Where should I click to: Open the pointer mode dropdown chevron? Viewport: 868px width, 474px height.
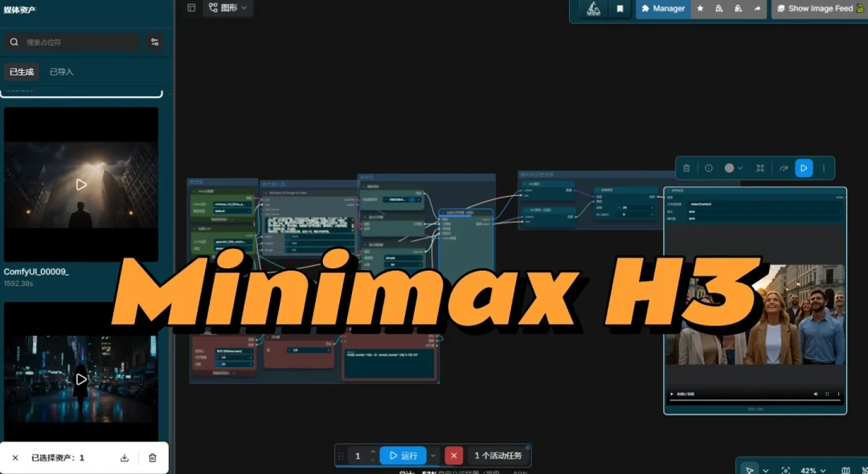[x=766, y=470]
